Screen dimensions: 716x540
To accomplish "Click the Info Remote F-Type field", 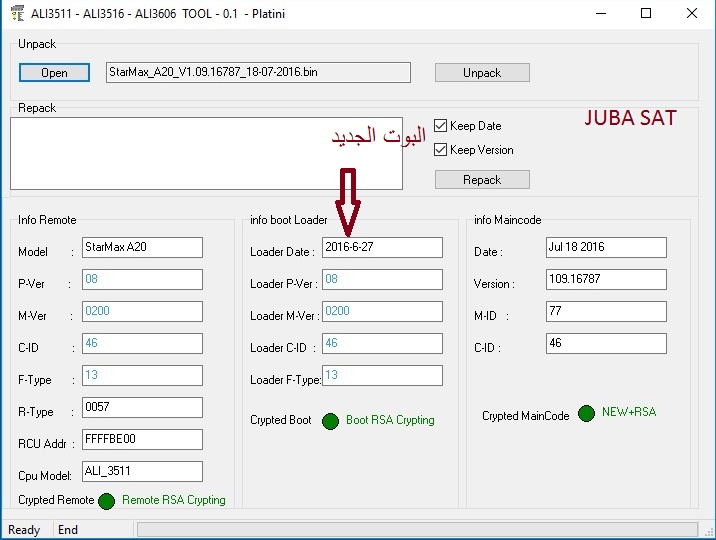I will pyautogui.click(x=142, y=375).
